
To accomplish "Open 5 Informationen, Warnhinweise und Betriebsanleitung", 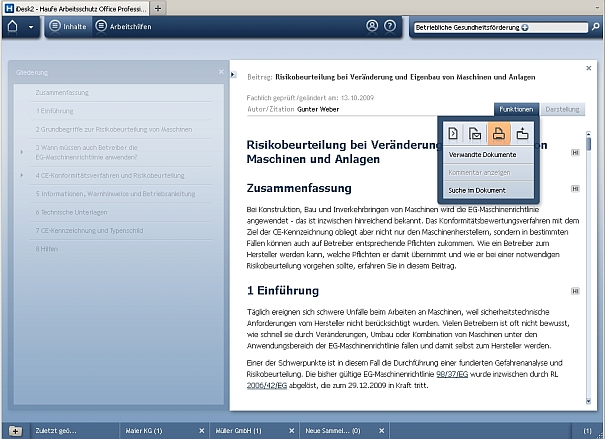I will click(x=115, y=194).
